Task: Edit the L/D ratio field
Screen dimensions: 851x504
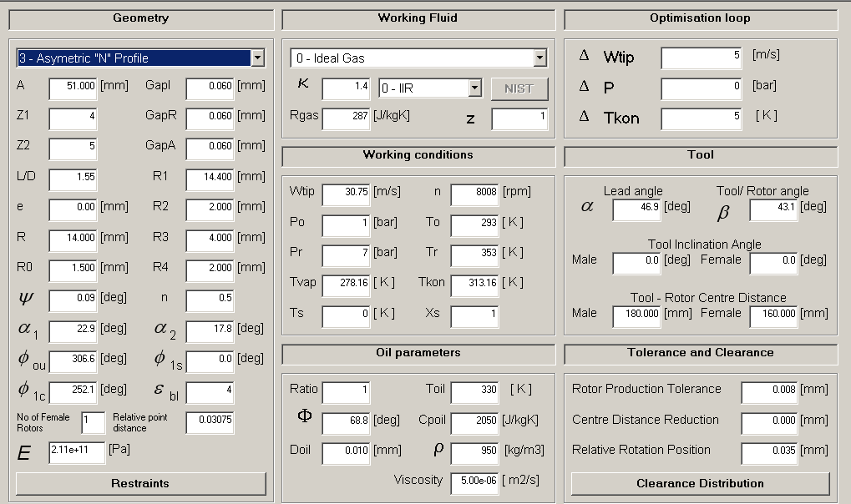Action: (x=73, y=179)
